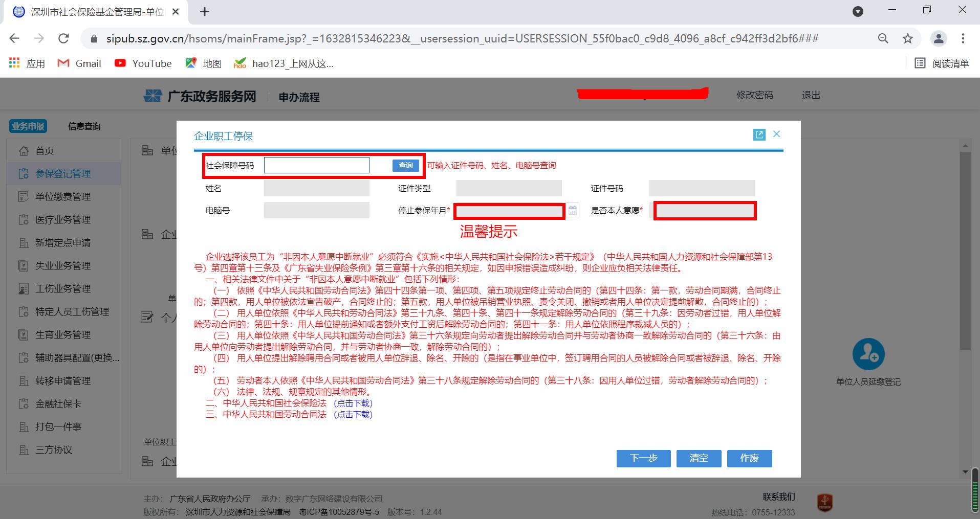Open the browser tab search dropdown arrow
The width and height of the screenshot is (980, 519).
858,11
